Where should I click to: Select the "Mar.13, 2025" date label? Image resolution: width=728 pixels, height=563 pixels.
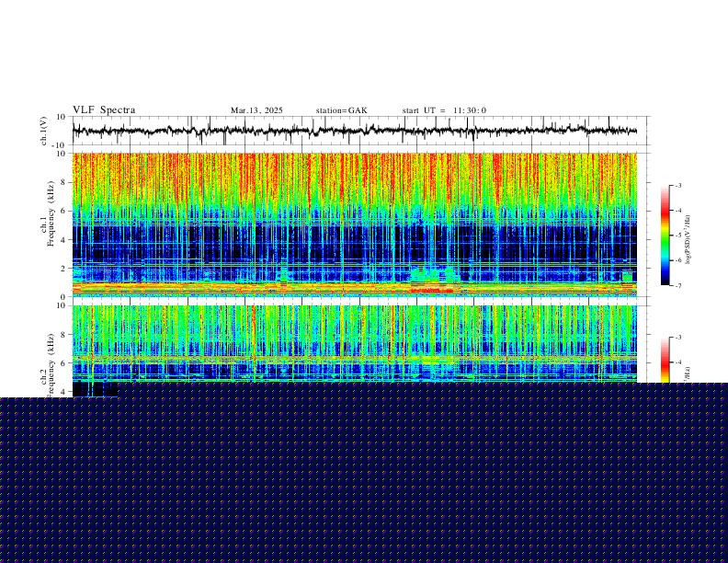(x=256, y=110)
